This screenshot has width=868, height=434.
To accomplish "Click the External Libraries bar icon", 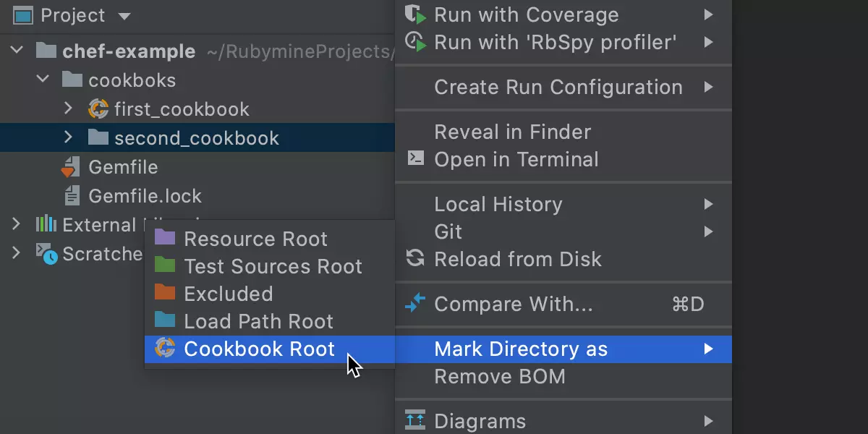I will 46,224.
